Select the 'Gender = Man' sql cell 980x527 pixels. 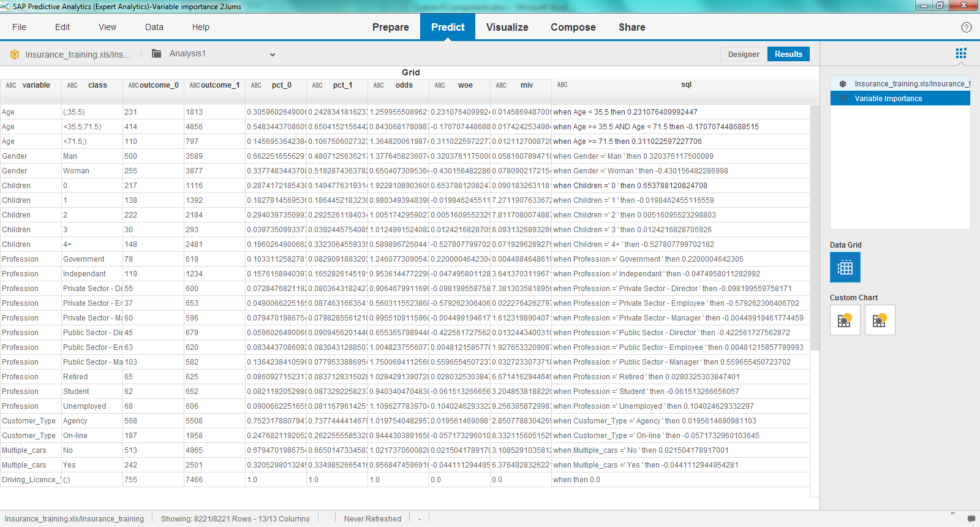click(x=680, y=156)
